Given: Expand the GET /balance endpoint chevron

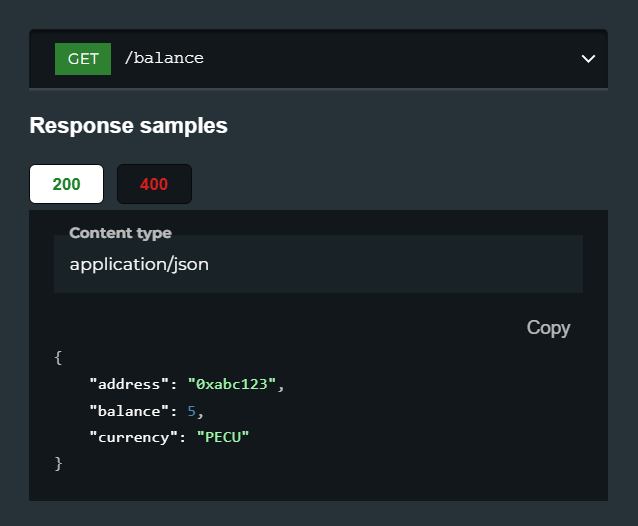Looking at the screenshot, I should tap(588, 59).
